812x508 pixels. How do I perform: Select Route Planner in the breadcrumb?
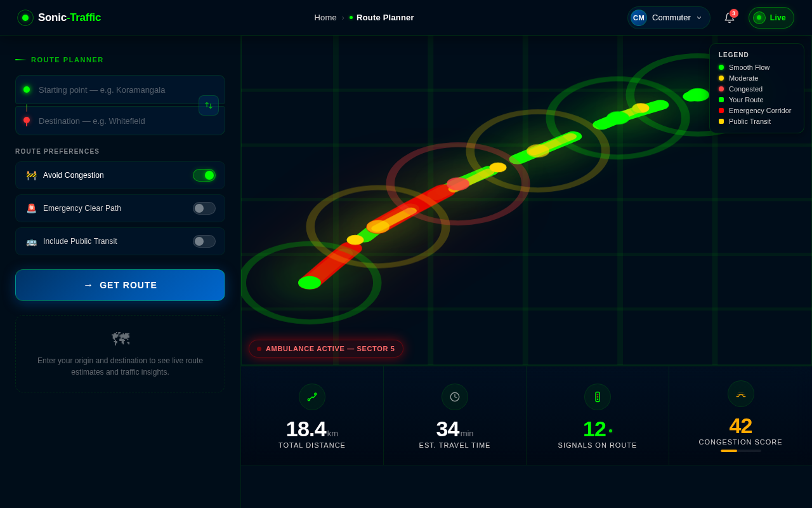(384, 18)
